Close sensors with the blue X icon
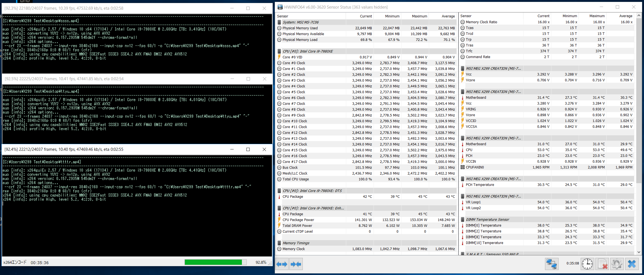The width and height of the screenshot is (644, 275). tap(632, 264)
